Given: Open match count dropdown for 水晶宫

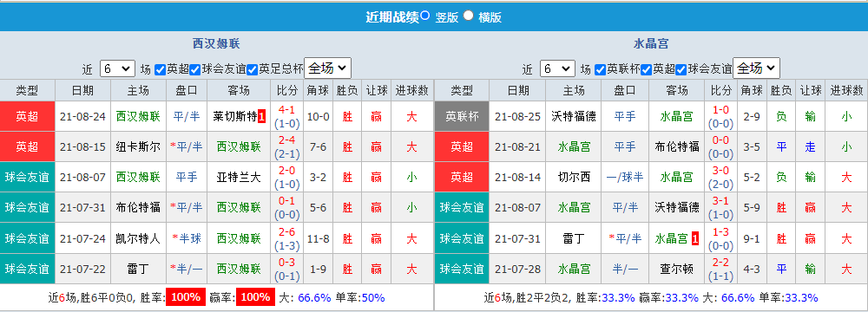Looking at the screenshot, I should pyautogui.click(x=557, y=68).
